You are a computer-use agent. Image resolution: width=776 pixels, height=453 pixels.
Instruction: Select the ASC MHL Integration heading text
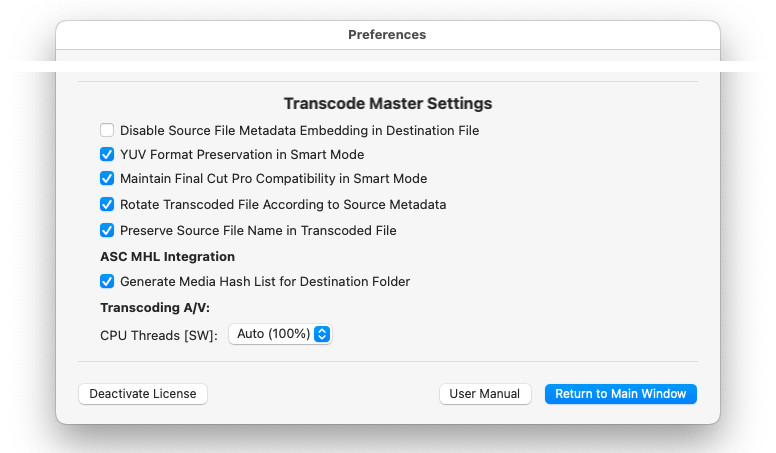pyautogui.click(x=168, y=256)
